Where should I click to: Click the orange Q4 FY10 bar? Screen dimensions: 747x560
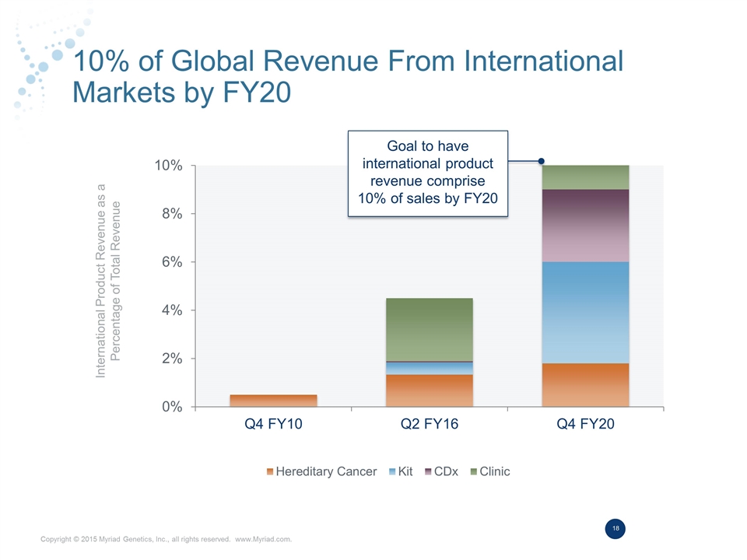(273, 401)
